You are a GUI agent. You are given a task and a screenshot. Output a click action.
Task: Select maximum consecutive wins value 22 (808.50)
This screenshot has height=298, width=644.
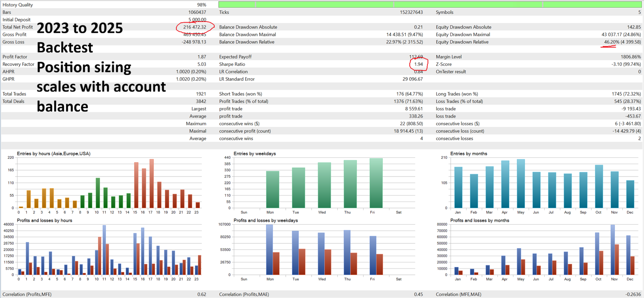[x=412, y=123]
